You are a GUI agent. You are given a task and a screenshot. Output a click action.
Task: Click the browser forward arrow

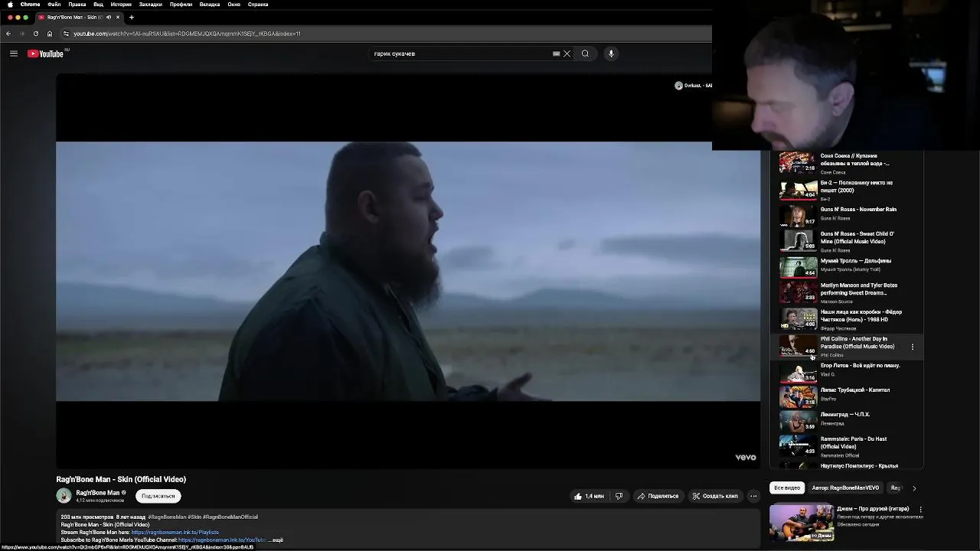(x=22, y=34)
